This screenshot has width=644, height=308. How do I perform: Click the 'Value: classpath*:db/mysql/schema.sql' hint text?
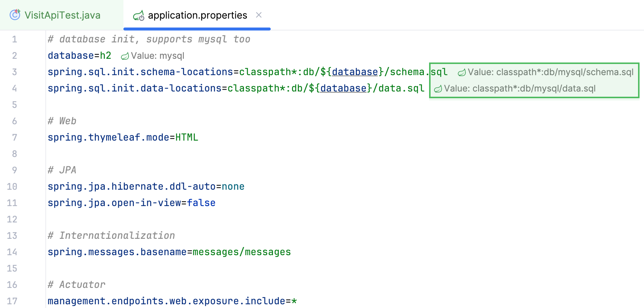[550, 72]
